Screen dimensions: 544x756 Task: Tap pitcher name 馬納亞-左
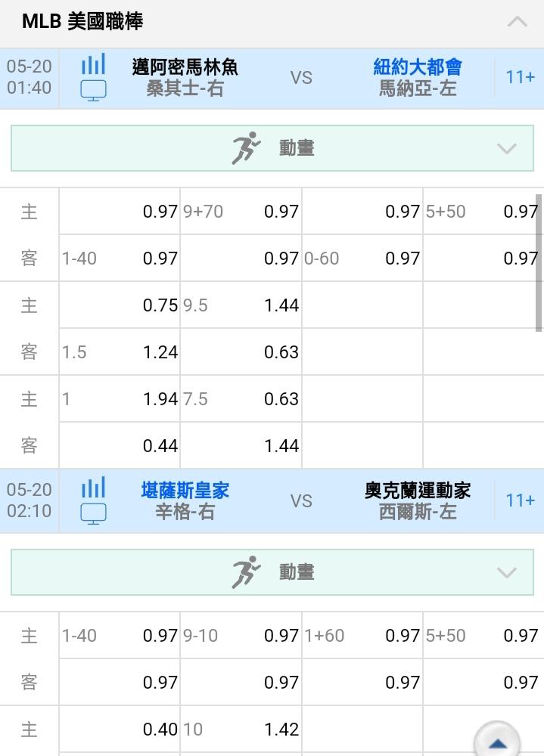click(x=418, y=88)
